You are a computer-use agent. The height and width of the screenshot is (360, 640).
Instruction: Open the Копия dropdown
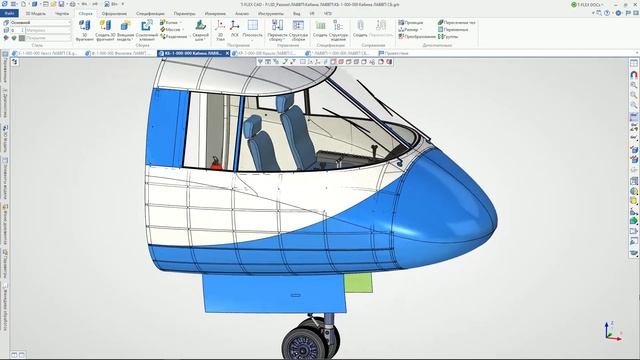pyautogui.click(x=171, y=22)
